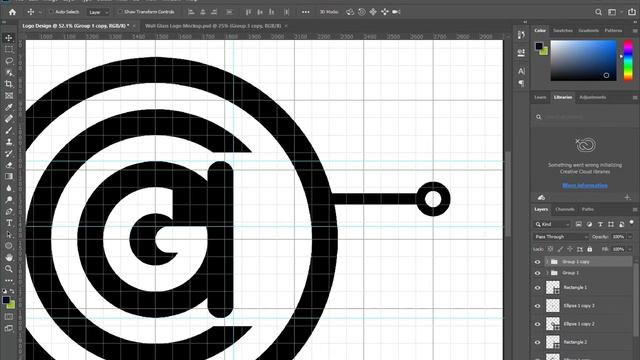Click the Libraries search field
The width and height of the screenshot is (640, 360).
pyautogui.click(x=584, y=117)
